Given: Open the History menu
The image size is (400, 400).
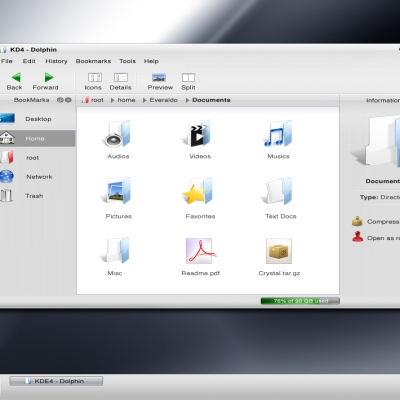Looking at the screenshot, I should pos(56,61).
